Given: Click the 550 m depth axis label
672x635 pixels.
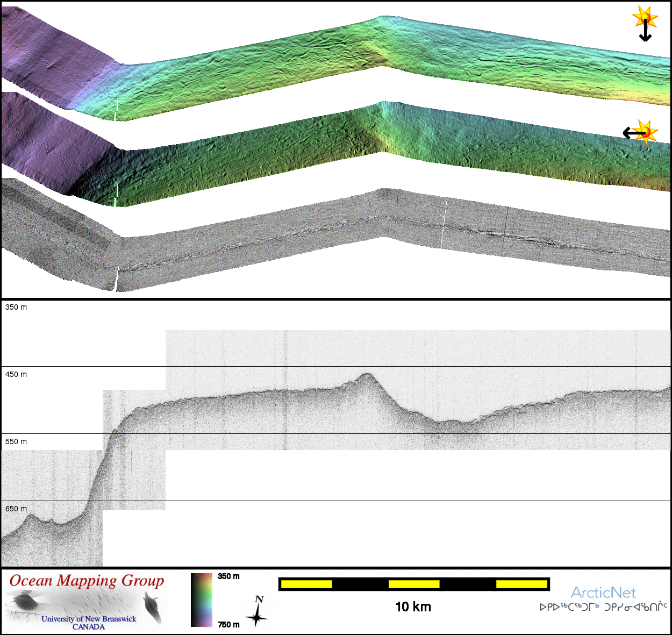Looking at the screenshot, I should pyautogui.click(x=16, y=441).
